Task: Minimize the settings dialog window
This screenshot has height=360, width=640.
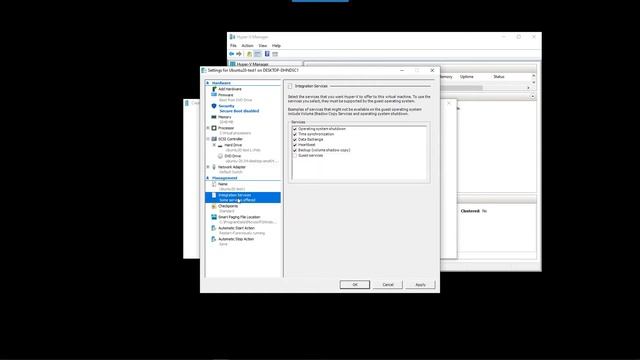Action: [402, 70]
